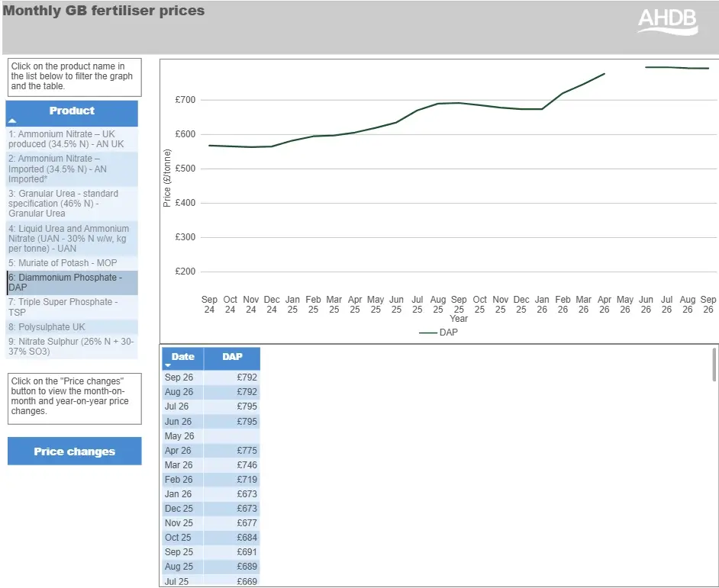Select Diammonium Phosphate - DAP item
Screen dimensions: 719x588
72,282
